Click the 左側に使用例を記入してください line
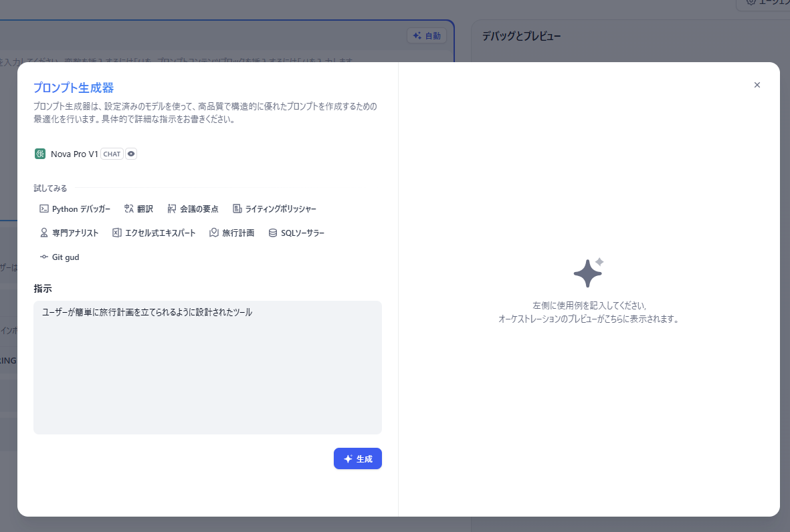 [589, 305]
